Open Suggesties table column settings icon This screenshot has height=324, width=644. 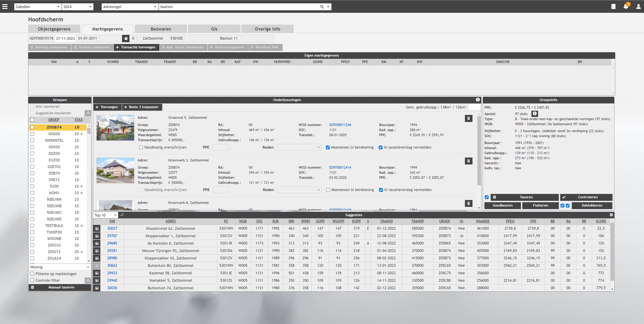[x=611, y=215]
